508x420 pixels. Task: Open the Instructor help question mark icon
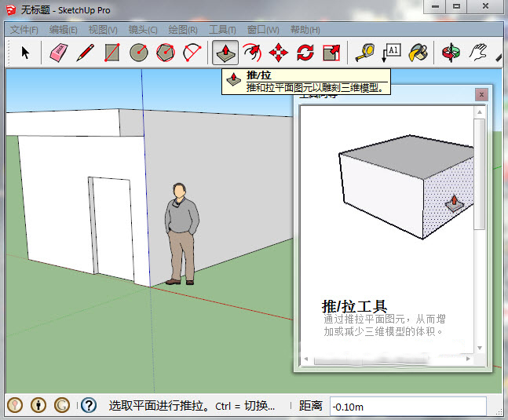click(89, 405)
